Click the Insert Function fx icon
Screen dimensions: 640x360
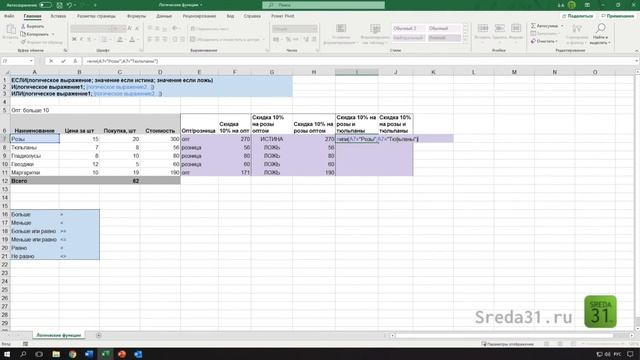75,61
